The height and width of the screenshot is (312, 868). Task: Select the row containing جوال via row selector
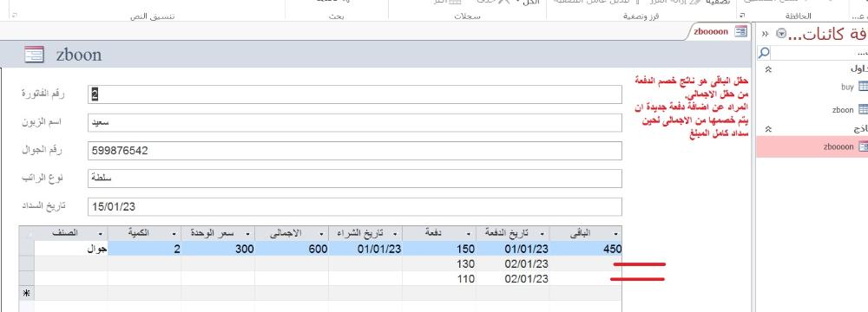click(26, 249)
